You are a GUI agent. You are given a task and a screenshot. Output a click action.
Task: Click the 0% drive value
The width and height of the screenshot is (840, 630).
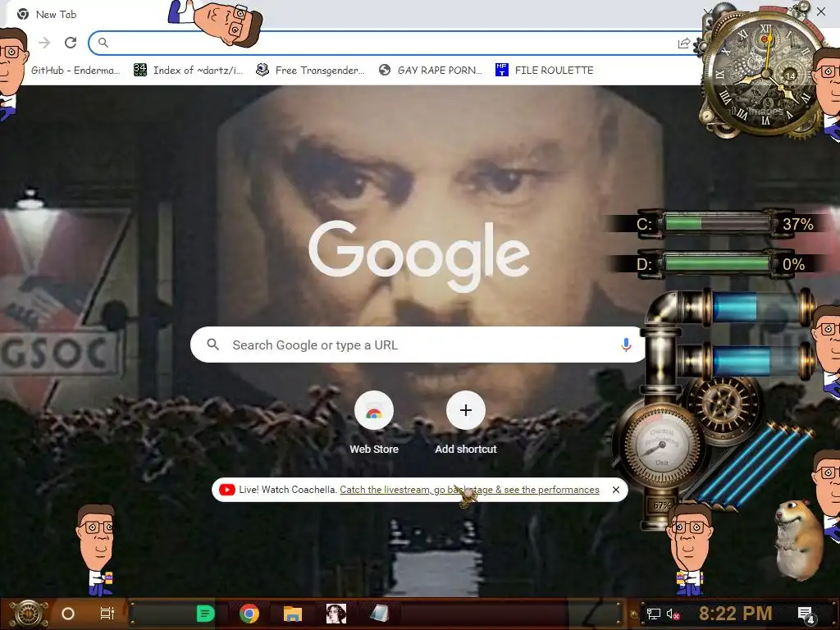click(x=793, y=264)
